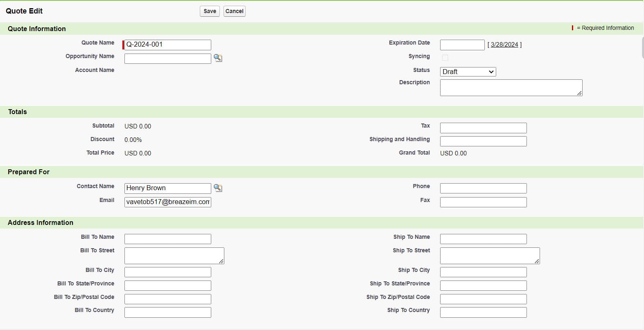Click the Email input field
Image resolution: width=644 pixels, height=330 pixels.
coord(168,202)
